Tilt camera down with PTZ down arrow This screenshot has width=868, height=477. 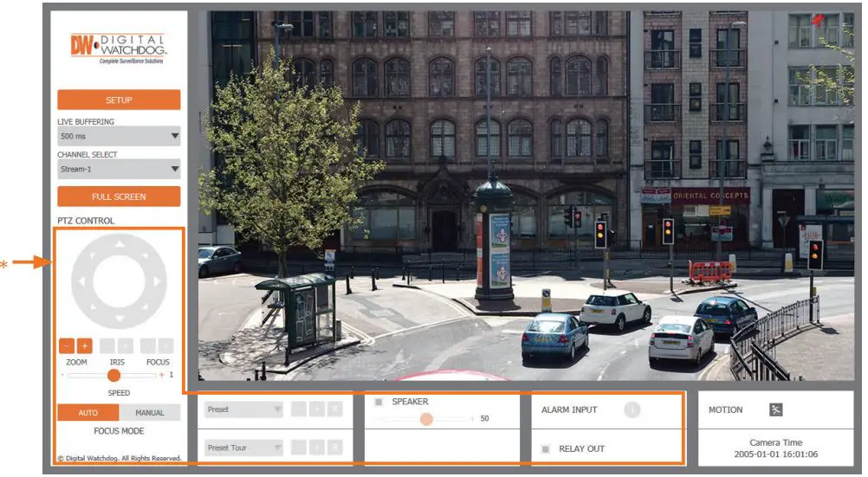point(119,319)
